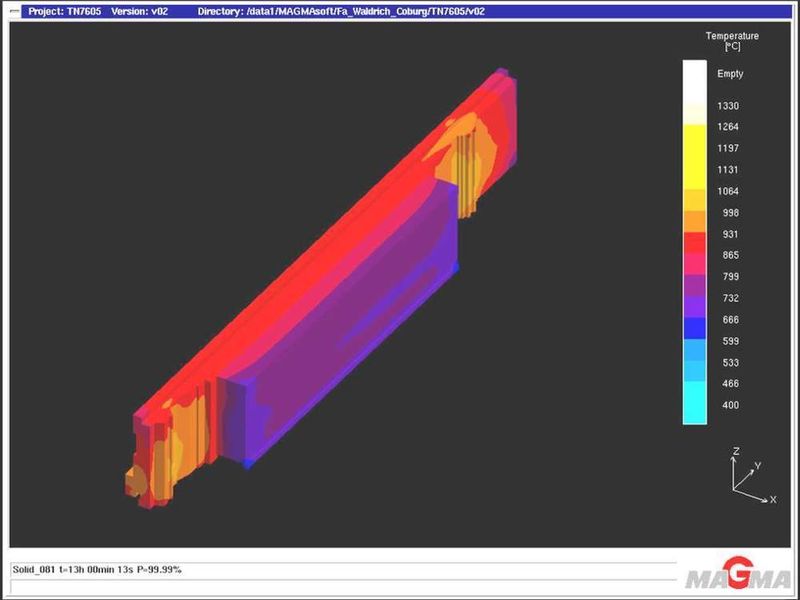Viewport: 800px width, 600px height.
Task: Click the Y axis label
Action: [x=758, y=466]
